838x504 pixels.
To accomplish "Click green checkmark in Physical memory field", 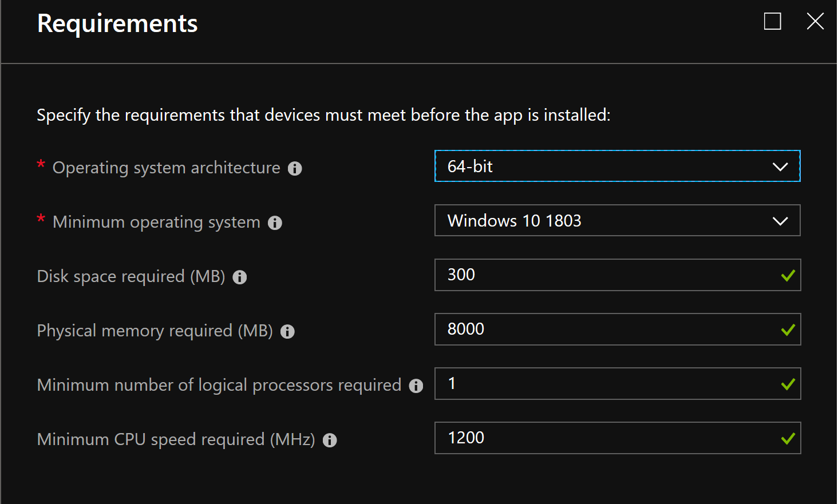I will [788, 330].
